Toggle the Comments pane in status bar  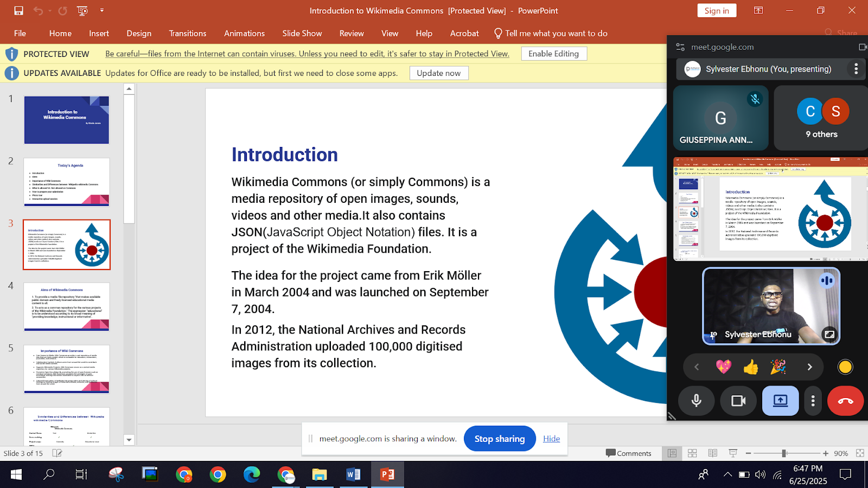tap(628, 453)
